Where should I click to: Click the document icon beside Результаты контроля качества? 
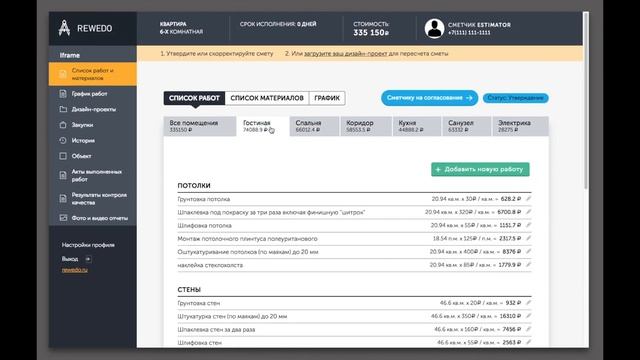coord(63,199)
